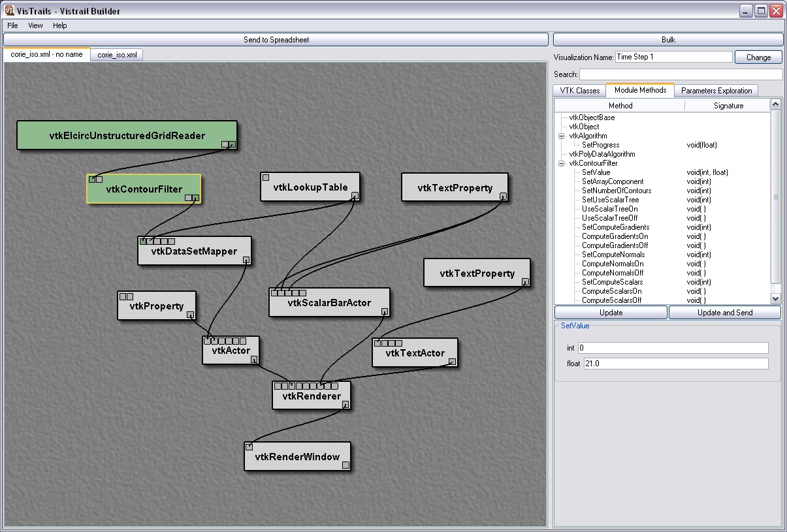Switch to the Module Methods tab
Viewport: 787px width, 532px height.
[640, 90]
